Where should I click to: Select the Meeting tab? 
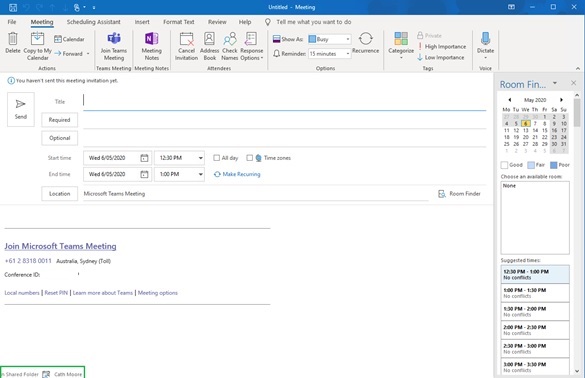42,22
